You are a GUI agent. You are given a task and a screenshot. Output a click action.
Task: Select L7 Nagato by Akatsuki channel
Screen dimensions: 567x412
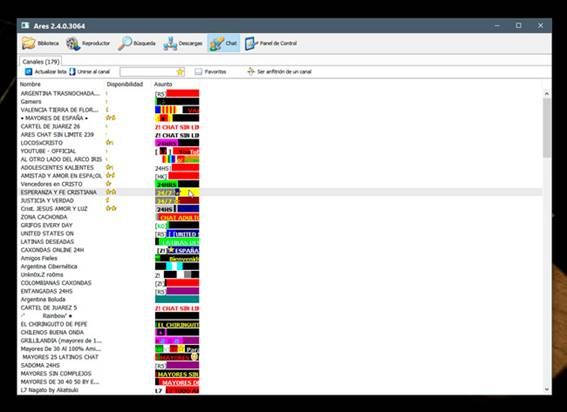pos(49,390)
